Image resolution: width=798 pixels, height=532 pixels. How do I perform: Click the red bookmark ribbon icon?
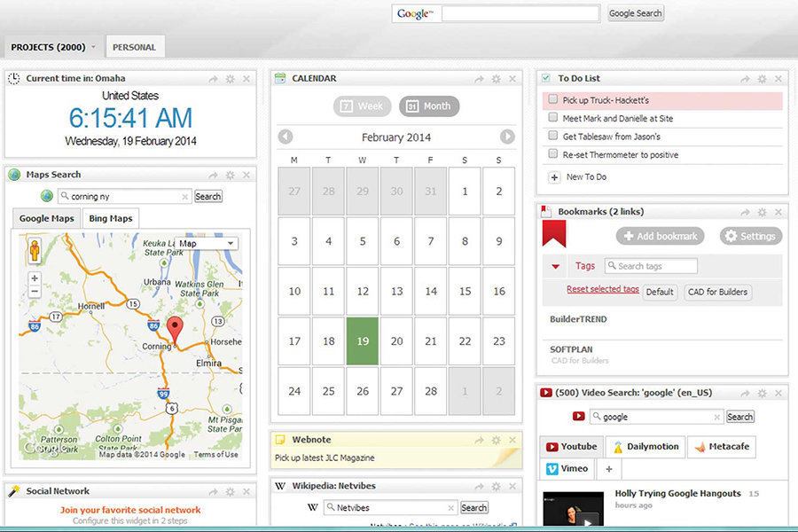coord(557,233)
